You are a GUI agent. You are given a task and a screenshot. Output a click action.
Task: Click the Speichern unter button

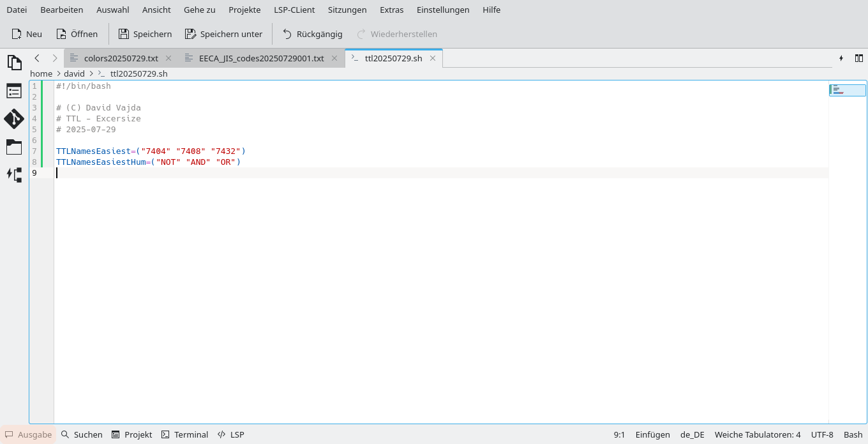coord(223,34)
